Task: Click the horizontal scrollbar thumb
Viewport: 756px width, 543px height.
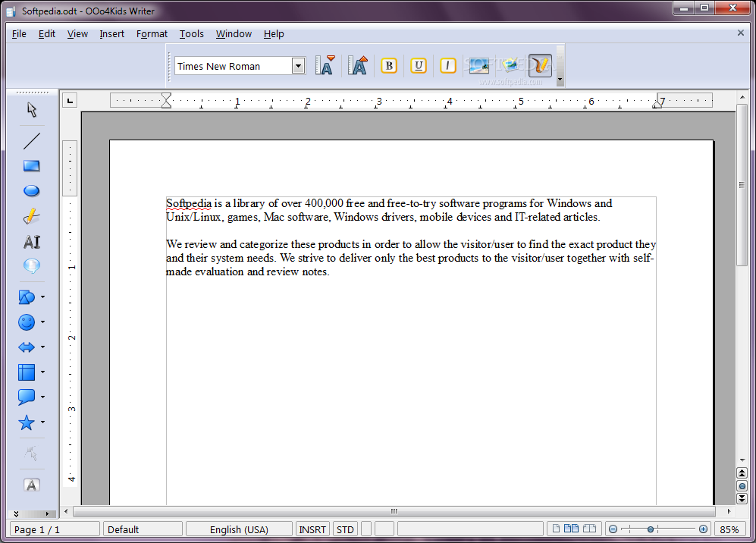Action: coord(394,511)
